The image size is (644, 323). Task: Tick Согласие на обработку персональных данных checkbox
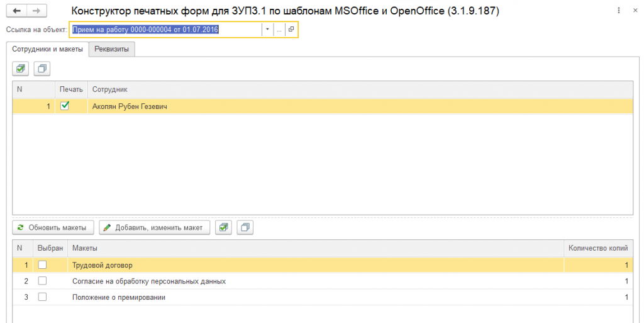click(x=43, y=281)
